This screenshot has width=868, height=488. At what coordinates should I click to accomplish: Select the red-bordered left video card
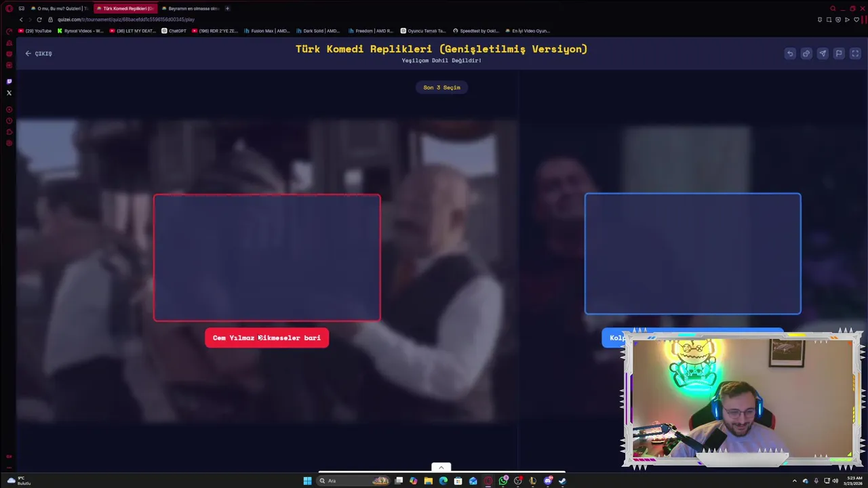click(x=267, y=258)
